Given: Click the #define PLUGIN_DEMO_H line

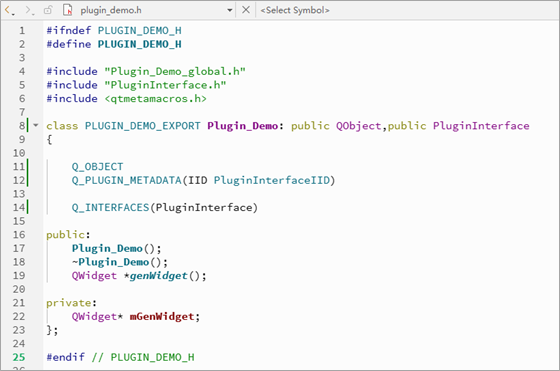Looking at the screenshot, I should point(114,44).
